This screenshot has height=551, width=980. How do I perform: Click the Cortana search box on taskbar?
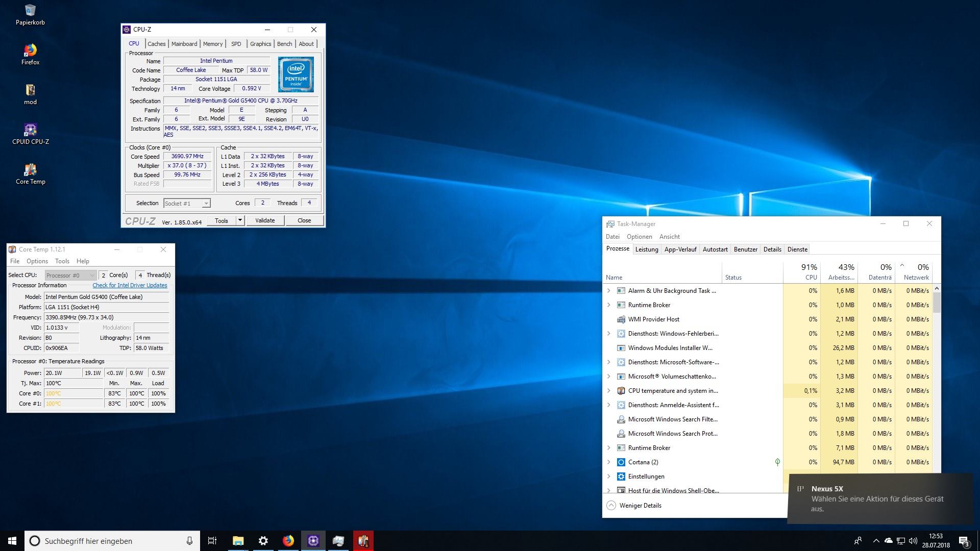(x=112, y=541)
